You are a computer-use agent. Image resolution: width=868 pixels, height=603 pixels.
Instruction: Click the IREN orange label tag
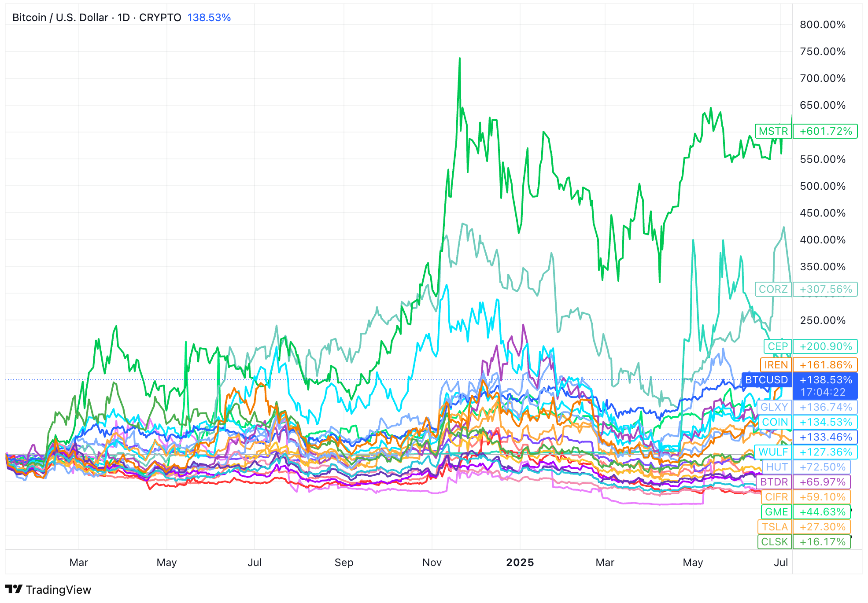pos(776,365)
